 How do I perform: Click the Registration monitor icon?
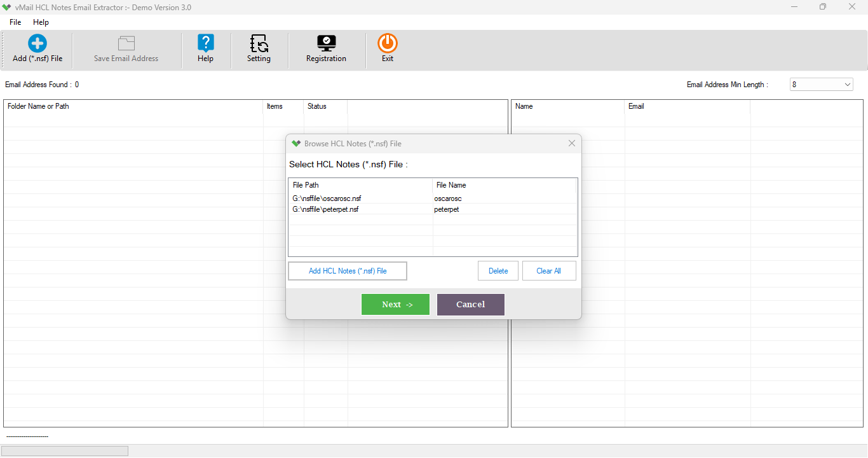[x=326, y=43]
